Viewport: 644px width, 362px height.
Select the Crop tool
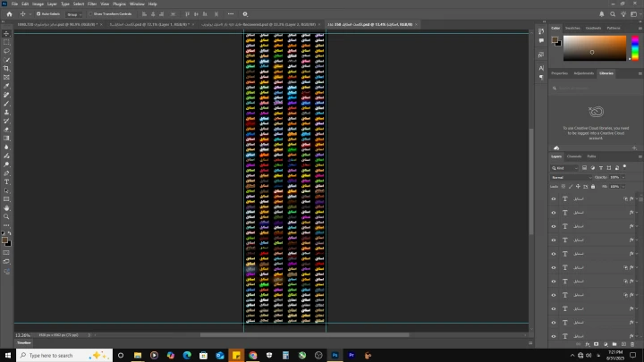click(x=6, y=69)
